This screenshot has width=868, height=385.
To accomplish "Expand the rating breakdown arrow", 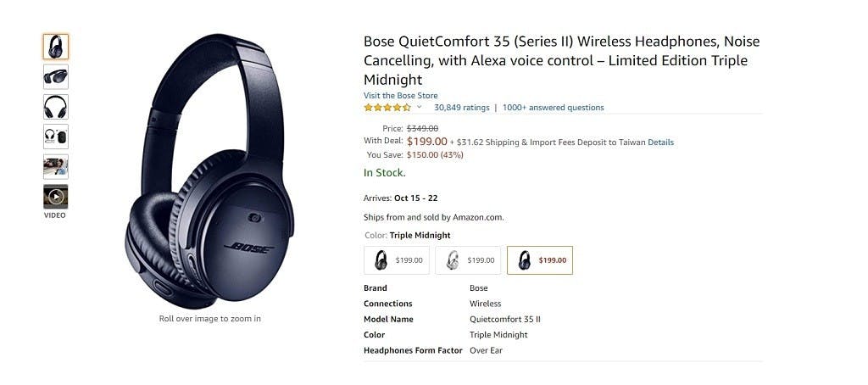I will pyautogui.click(x=419, y=108).
